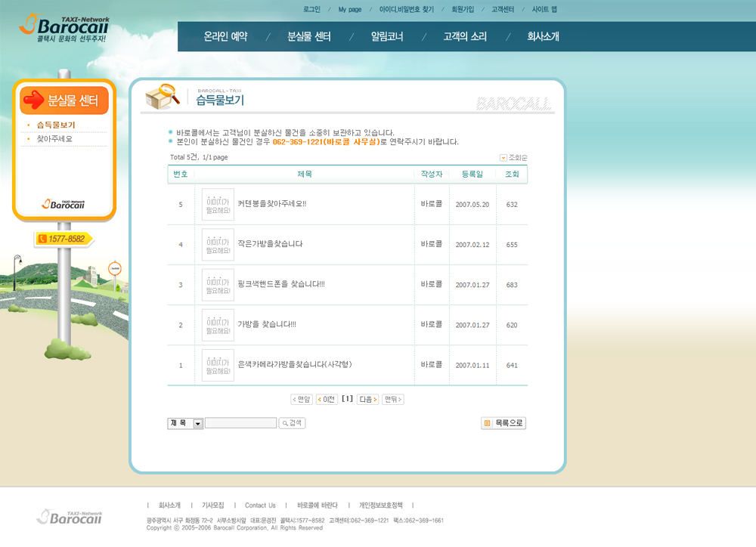Open thumbnail image of post number 5
This screenshot has width=756, height=547.
click(218, 205)
